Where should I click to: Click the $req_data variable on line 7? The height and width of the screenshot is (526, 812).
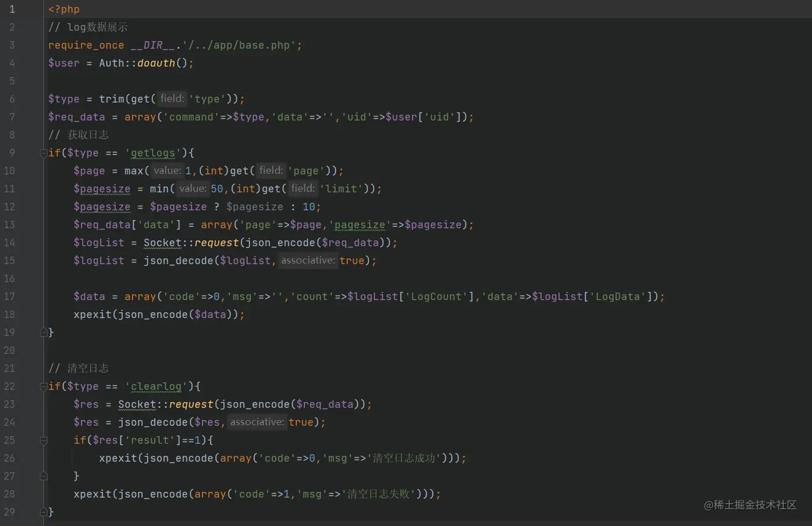[76, 117]
